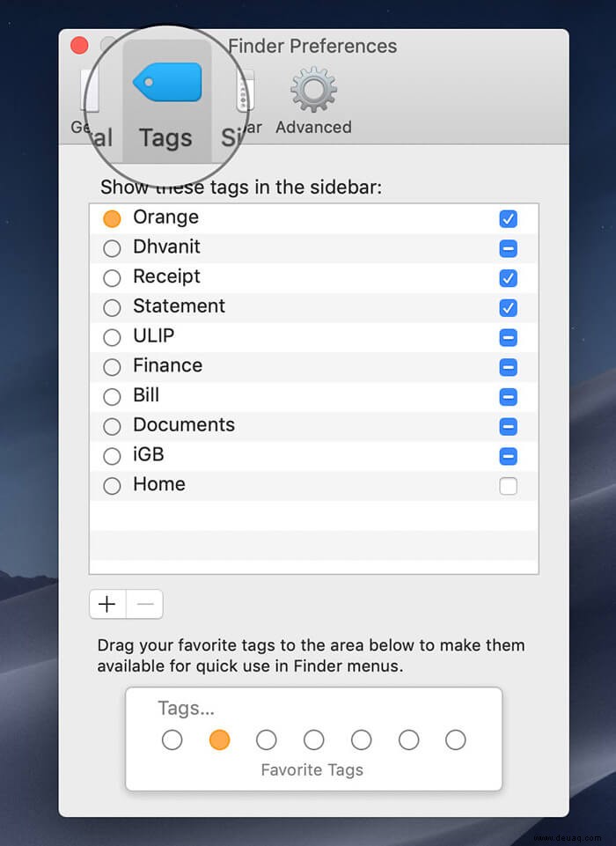Screen dimensions: 616x846
Task: Toggle the Finance tag checkbox
Action: coord(508,367)
